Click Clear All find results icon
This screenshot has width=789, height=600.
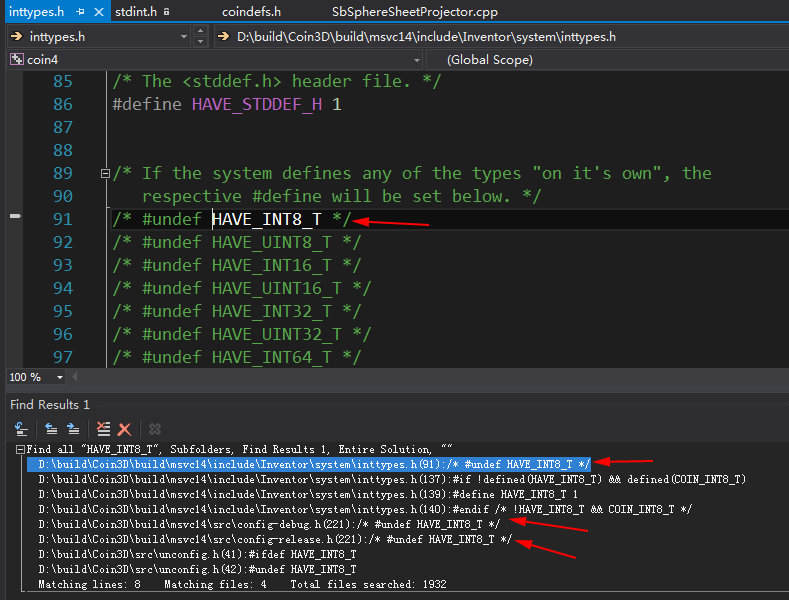tap(103, 428)
